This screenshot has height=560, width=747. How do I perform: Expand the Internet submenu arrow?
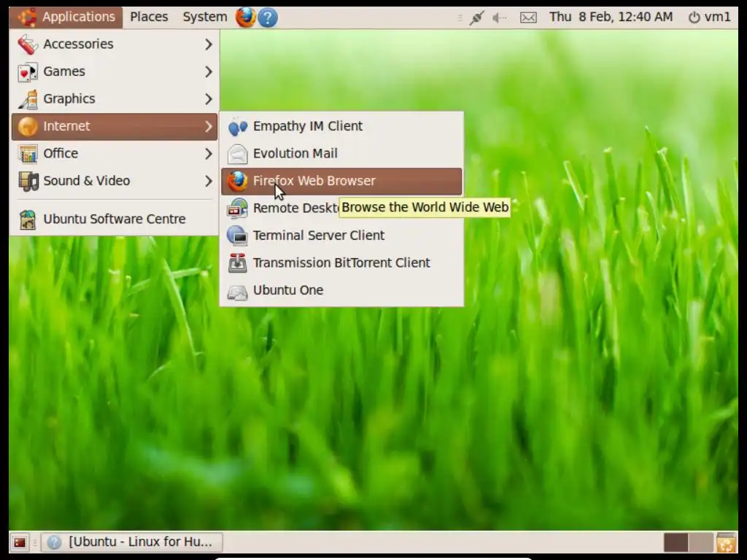208,127
